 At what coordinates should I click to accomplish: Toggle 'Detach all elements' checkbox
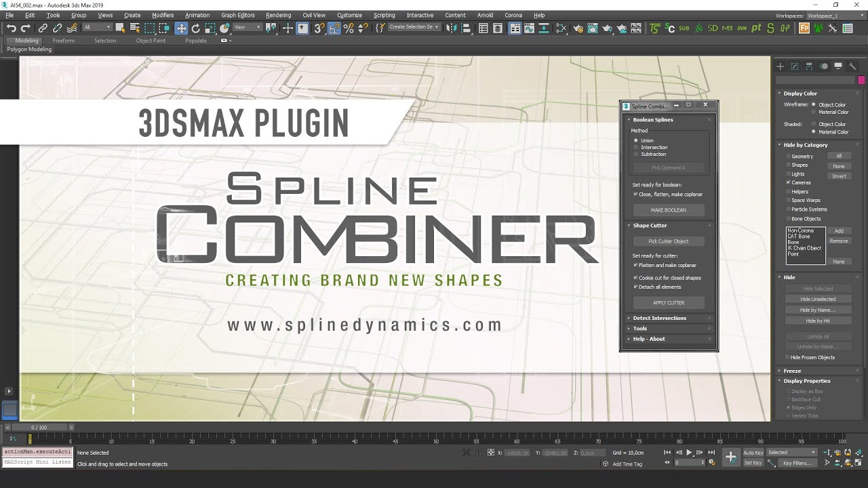pos(635,287)
